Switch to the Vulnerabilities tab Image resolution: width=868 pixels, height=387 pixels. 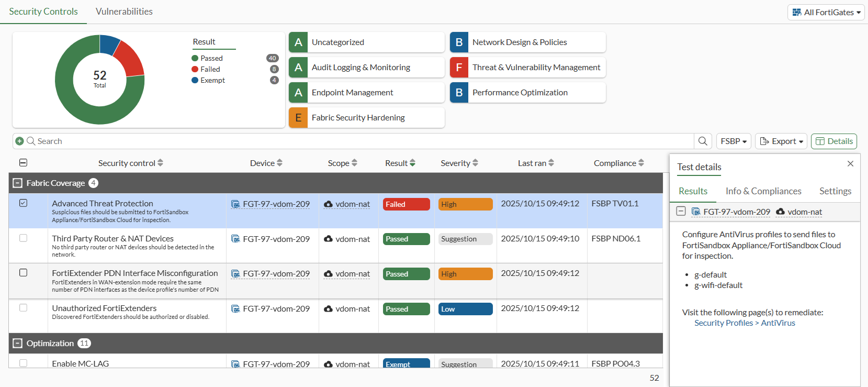point(124,12)
